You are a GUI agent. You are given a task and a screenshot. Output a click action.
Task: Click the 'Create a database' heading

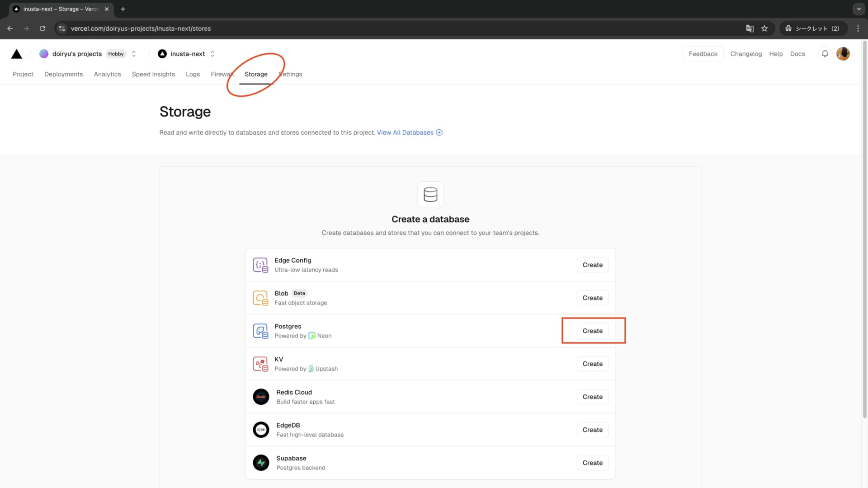click(x=430, y=219)
